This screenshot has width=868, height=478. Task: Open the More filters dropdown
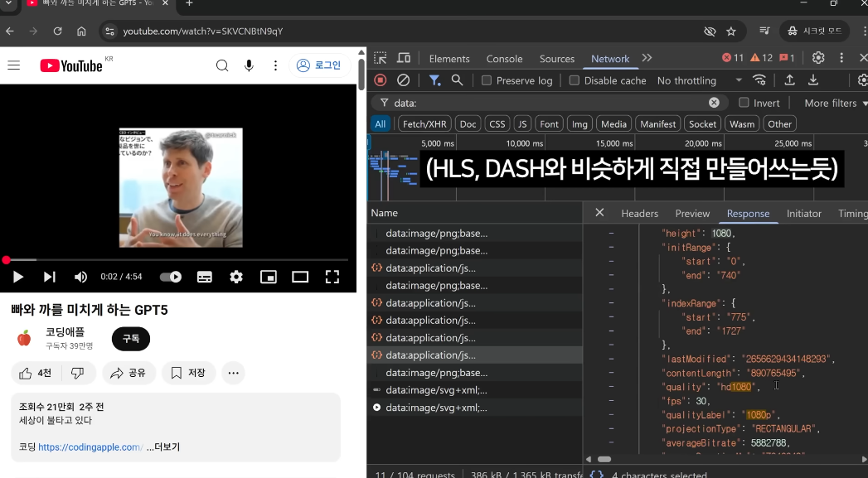836,103
